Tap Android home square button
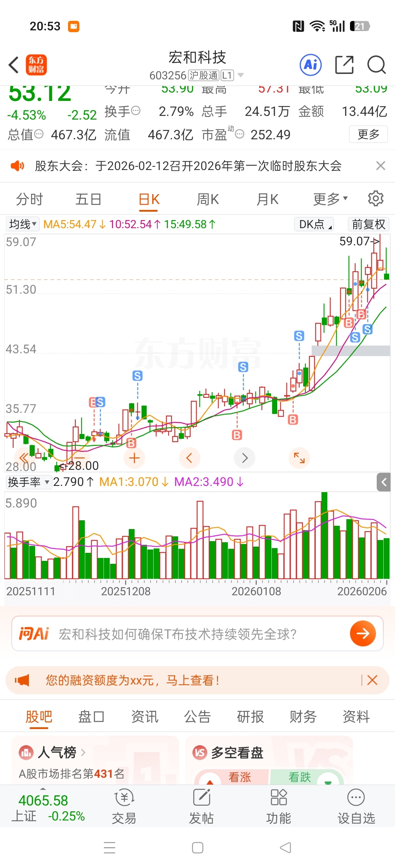 click(197, 848)
